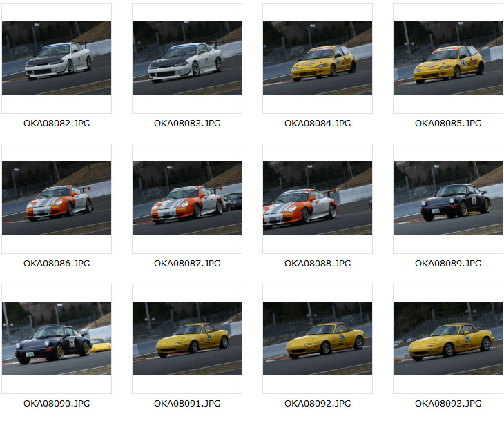Select thumbnail of OKA08087.JPG
The height and width of the screenshot is (421, 504).
pyautogui.click(x=187, y=198)
